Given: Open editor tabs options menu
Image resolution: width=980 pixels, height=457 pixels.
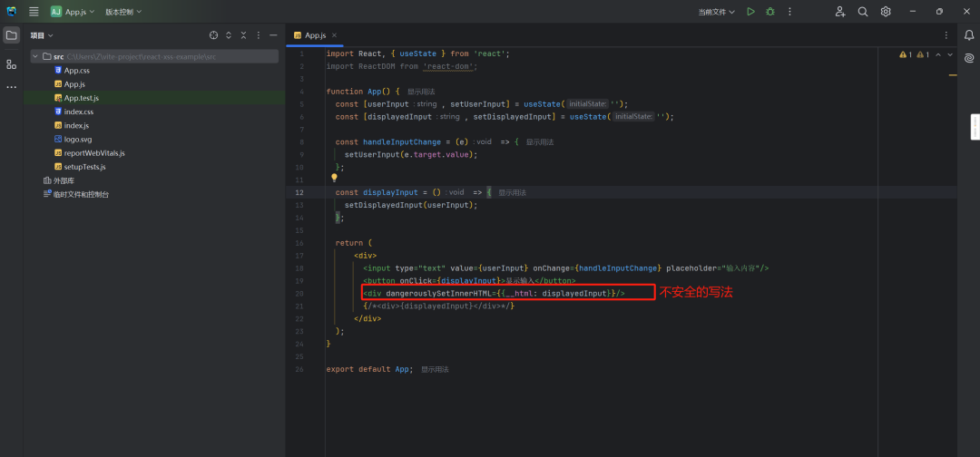Looking at the screenshot, I should point(946,35).
